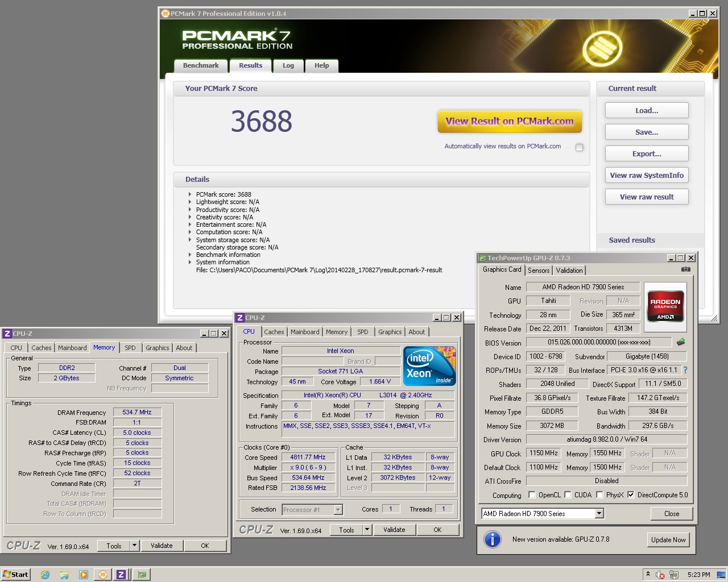
Task: Click View raw SystemInfo button
Action: (647, 175)
